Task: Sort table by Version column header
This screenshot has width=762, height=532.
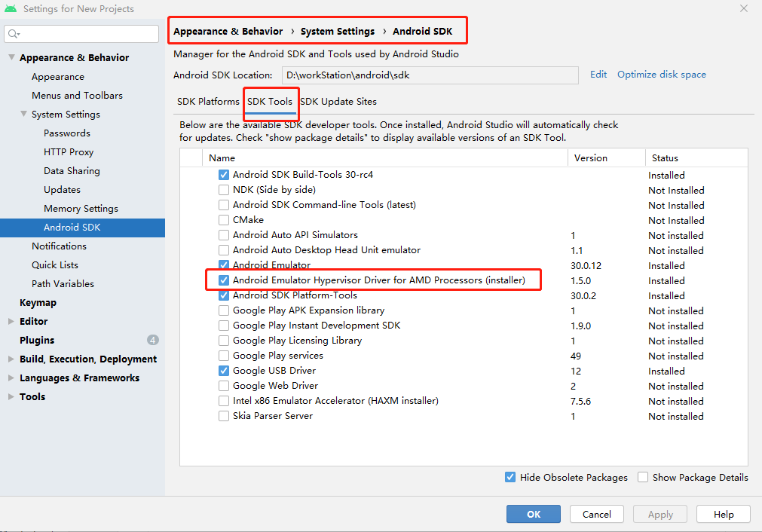Action: (x=607, y=158)
